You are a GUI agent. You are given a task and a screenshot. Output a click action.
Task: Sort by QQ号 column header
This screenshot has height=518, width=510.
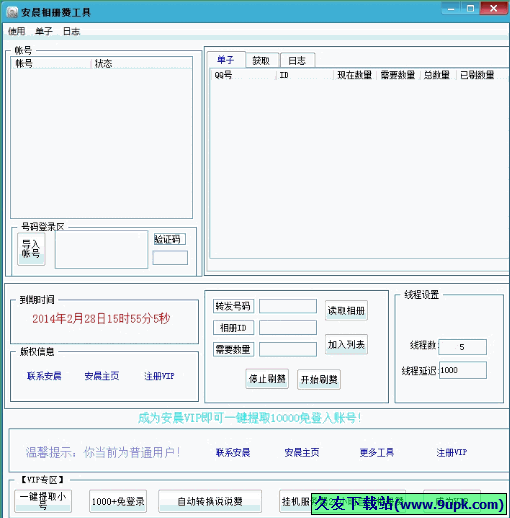[243, 75]
